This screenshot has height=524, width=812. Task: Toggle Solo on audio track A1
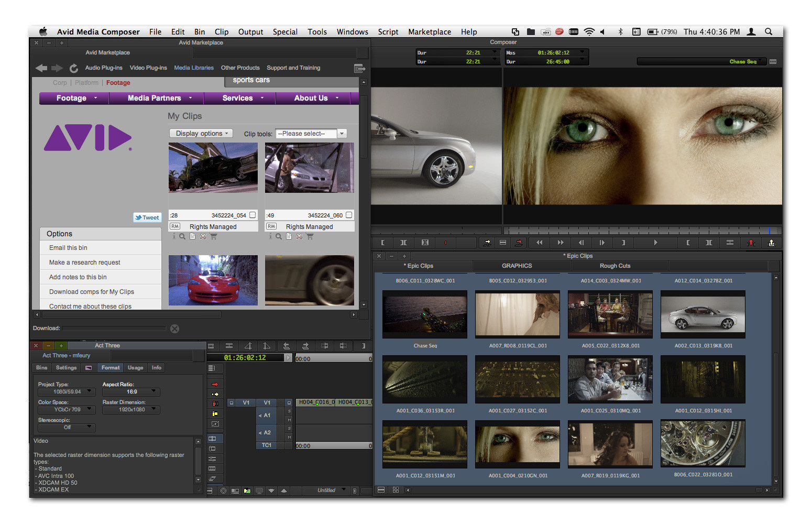coord(289,411)
